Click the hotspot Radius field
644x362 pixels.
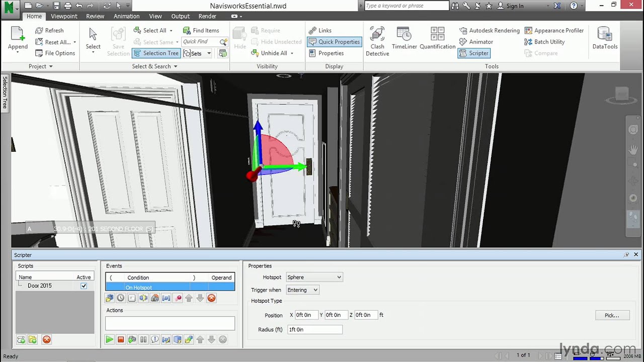point(315,329)
